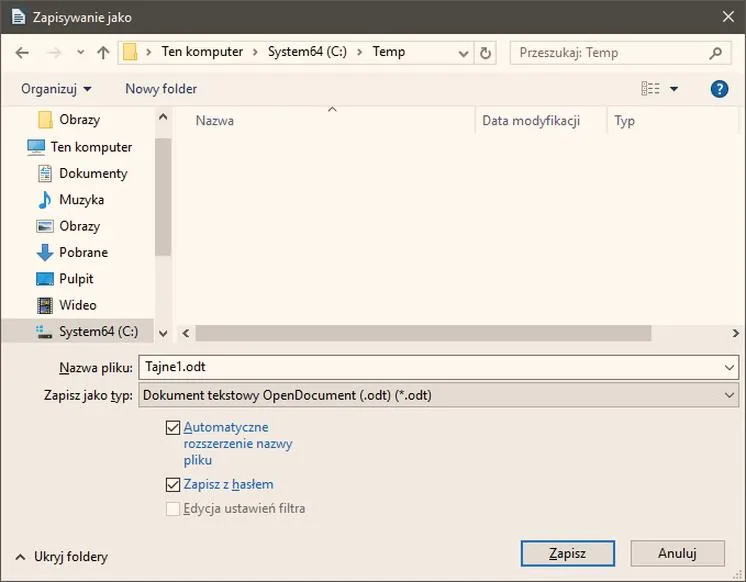Click the Edycja ustawień filtra checkbox
746x582 pixels.
(x=173, y=509)
